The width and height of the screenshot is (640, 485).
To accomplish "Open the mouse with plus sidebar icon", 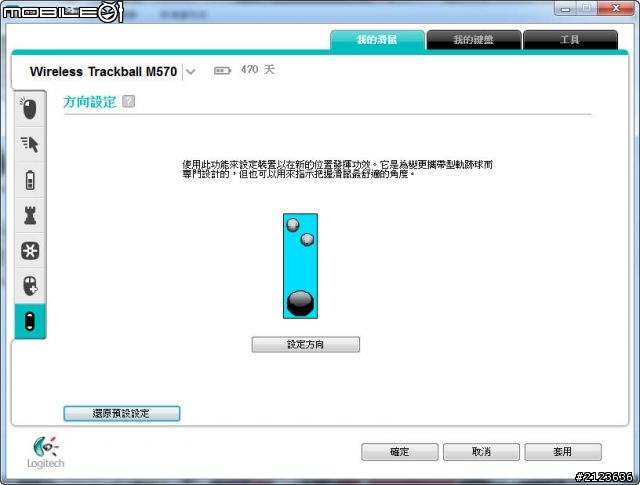I will coord(30,286).
